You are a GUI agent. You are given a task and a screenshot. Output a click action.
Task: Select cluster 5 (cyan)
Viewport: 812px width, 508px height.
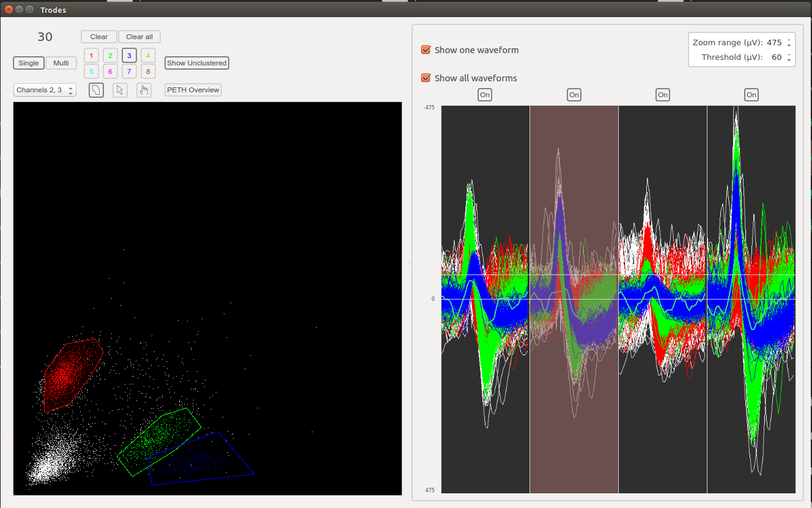pyautogui.click(x=91, y=72)
